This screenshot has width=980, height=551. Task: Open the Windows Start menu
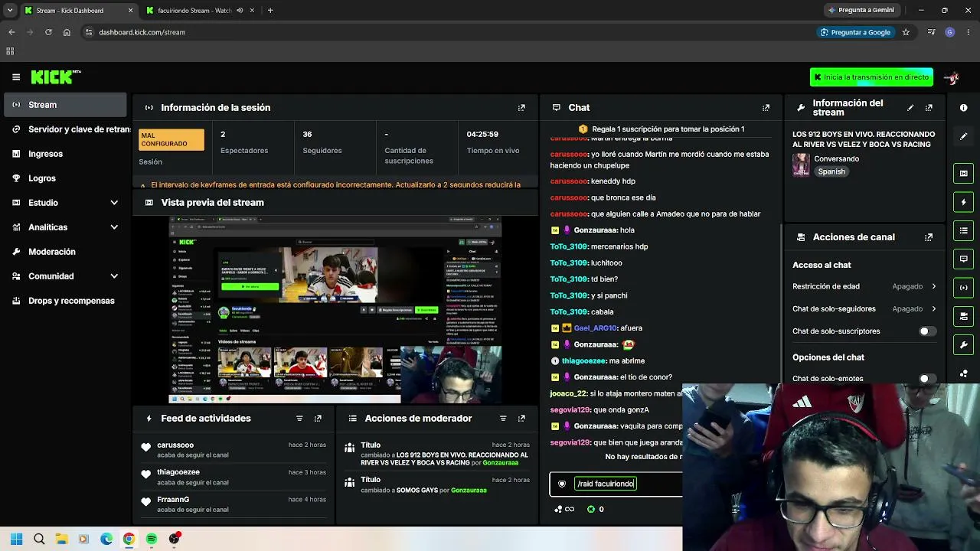pos(17,539)
